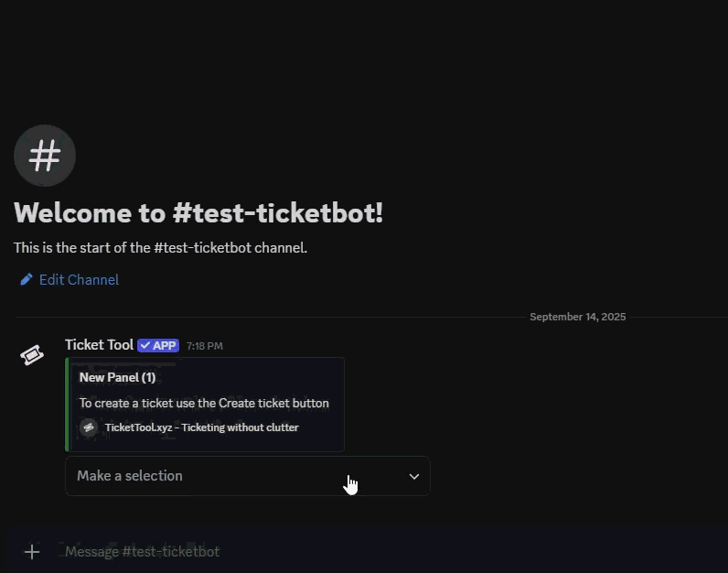Viewport: 728px width, 573px height.
Task: Click the Ticket Tool bot avatar
Action: point(32,355)
